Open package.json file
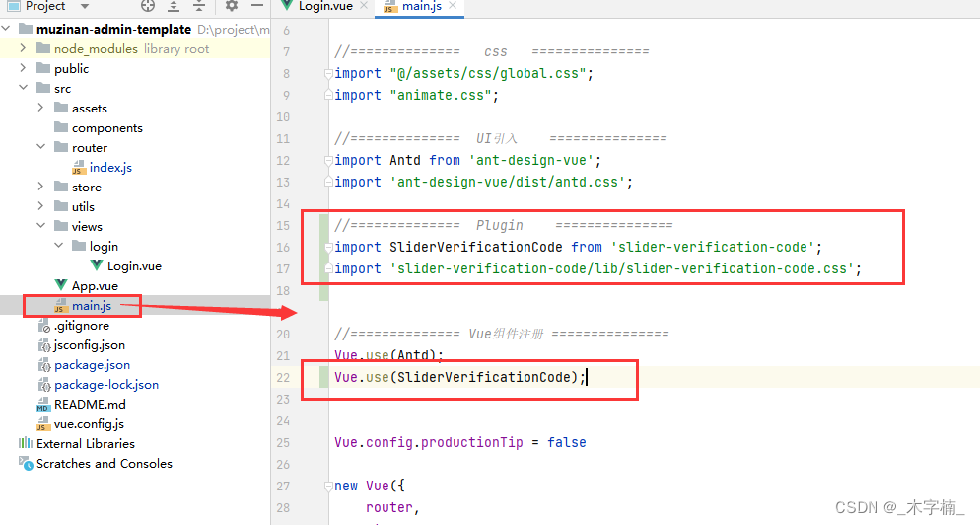The height and width of the screenshot is (525, 980). coord(92,365)
